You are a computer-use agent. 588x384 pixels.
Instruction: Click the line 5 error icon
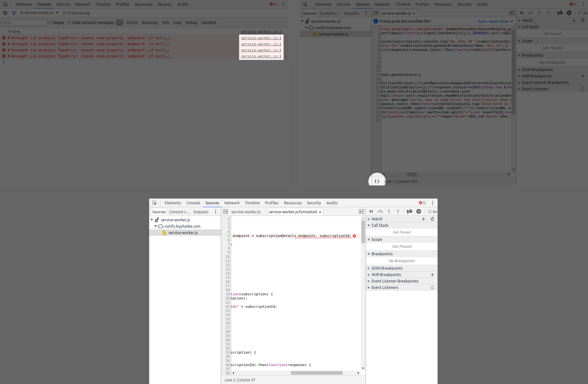click(x=354, y=236)
